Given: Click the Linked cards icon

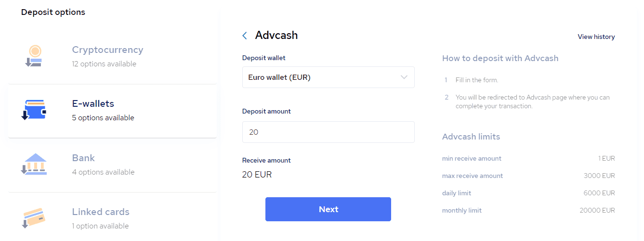Looking at the screenshot, I should pyautogui.click(x=34, y=218).
